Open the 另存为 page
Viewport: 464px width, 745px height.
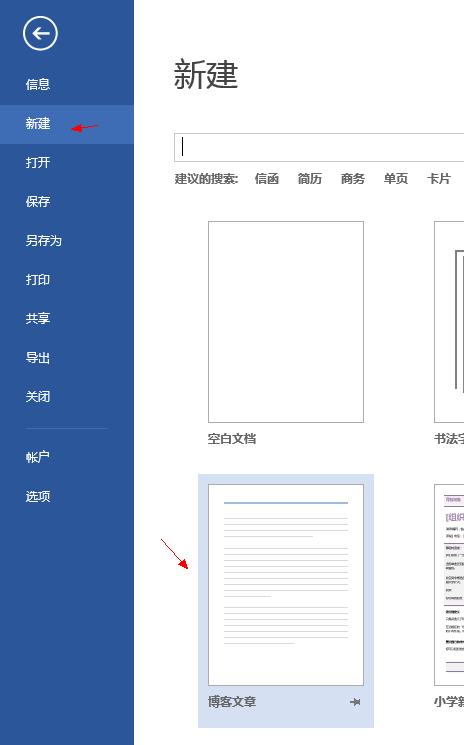click(x=44, y=240)
